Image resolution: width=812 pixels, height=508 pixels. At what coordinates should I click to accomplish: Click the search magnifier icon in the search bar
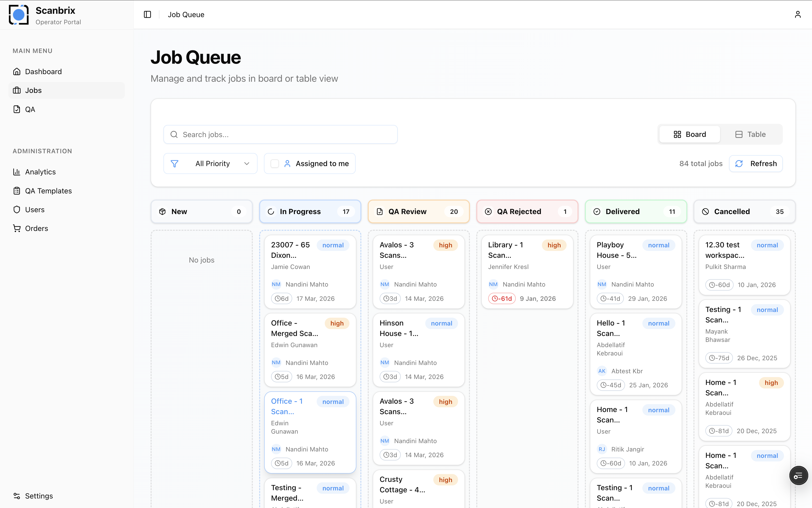[174, 134]
